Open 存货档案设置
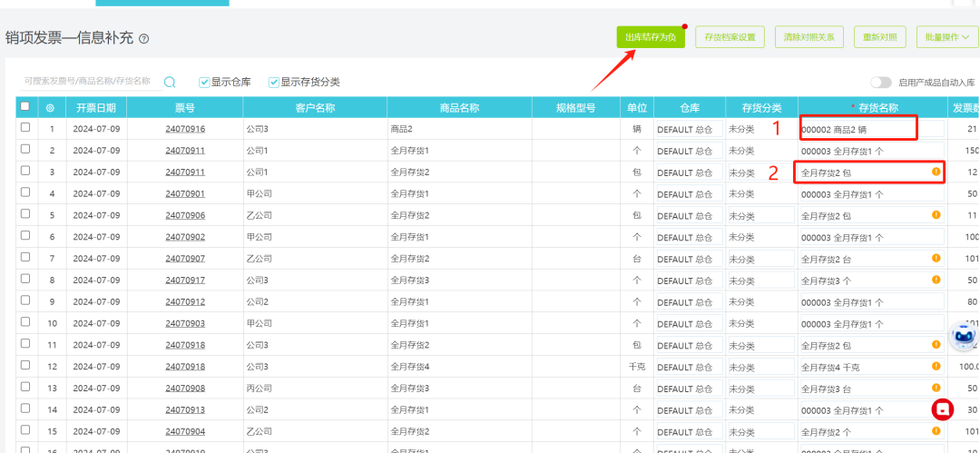Screen dimensions: 980x453 [x=730, y=37]
